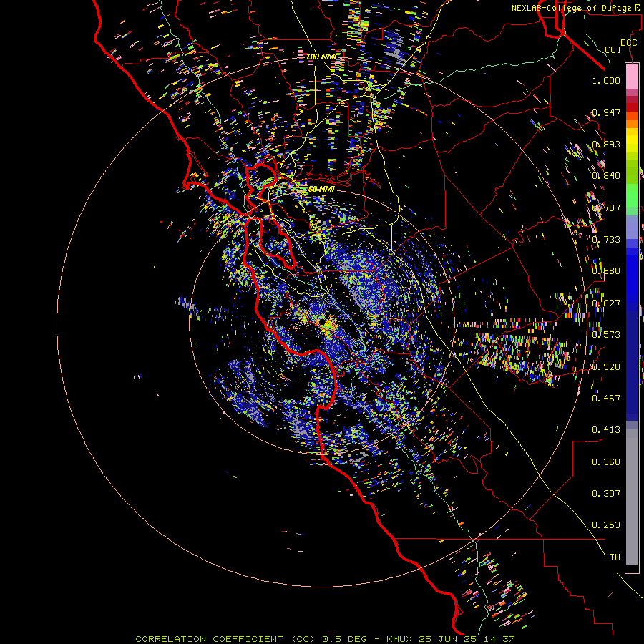Viewport: 644px width, 644px height.
Task: Click the 1.000 value on the scale
Action: (x=606, y=80)
